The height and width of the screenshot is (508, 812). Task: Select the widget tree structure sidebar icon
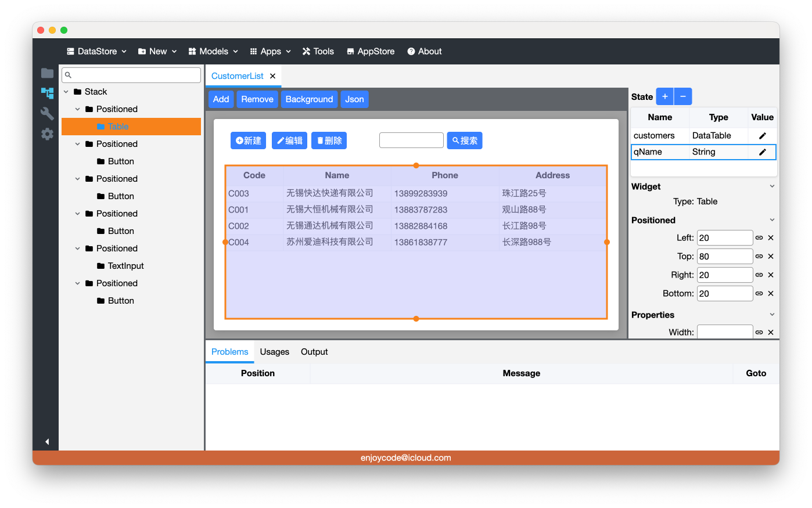click(47, 93)
